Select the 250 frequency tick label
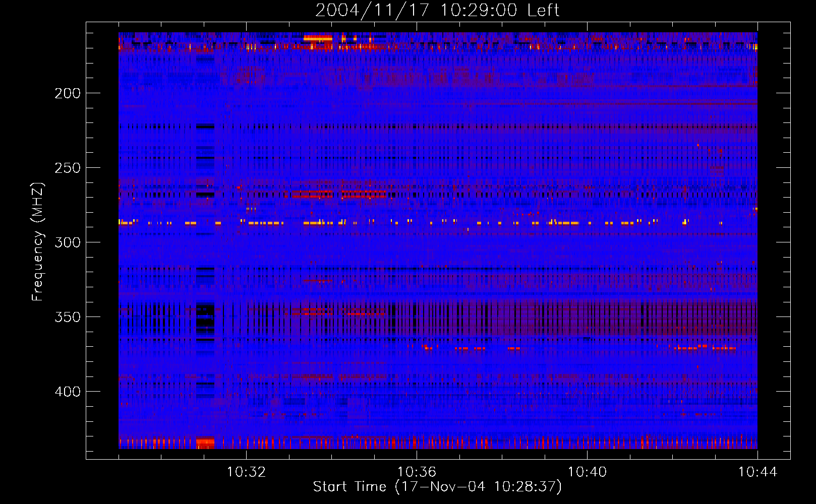This screenshot has width=816, height=504. (x=68, y=168)
